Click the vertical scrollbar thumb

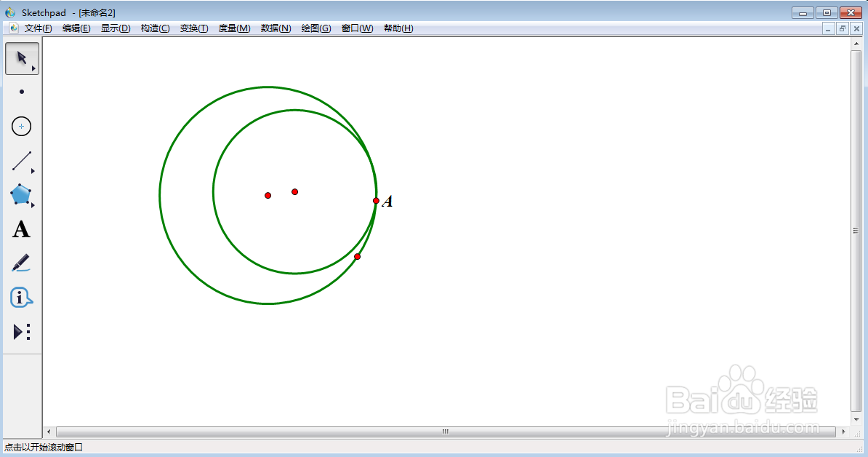(x=856, y=231)
